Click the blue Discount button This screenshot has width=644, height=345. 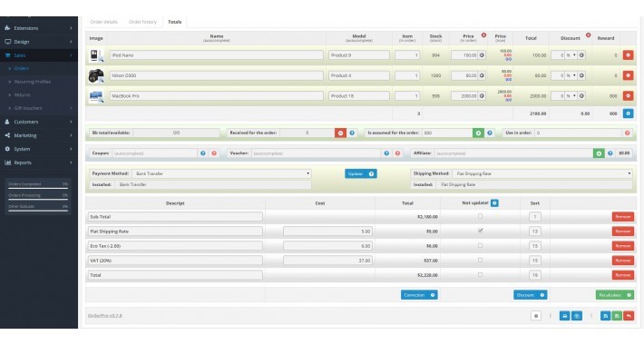(530, 295)
